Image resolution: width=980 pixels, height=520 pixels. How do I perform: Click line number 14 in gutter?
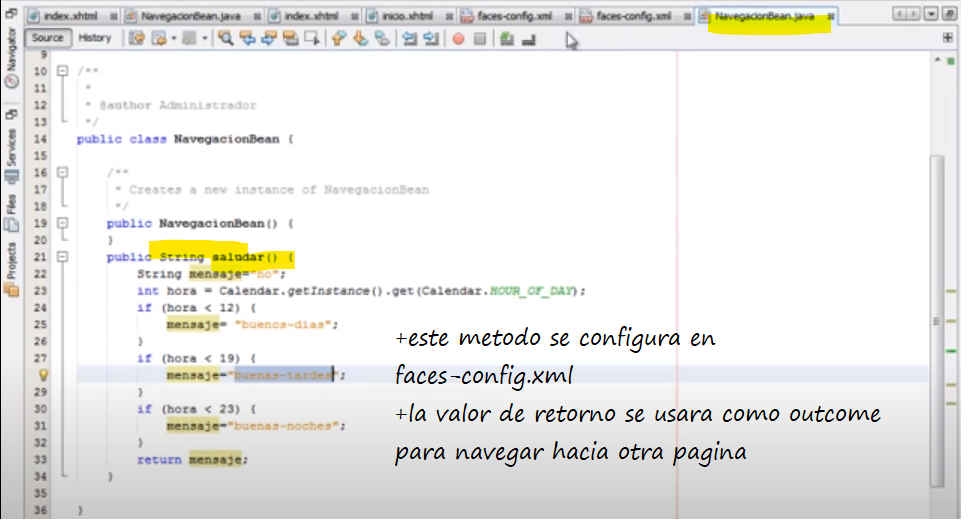[40, 139]
